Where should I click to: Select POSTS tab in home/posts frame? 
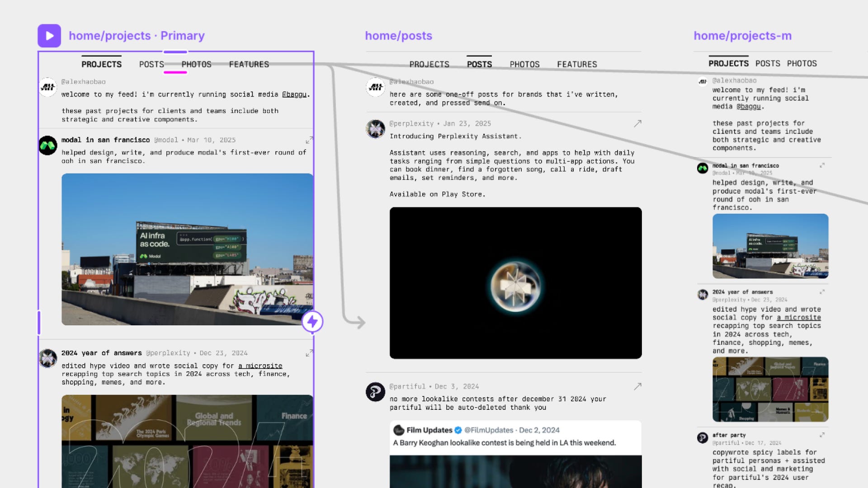tap(479, 64)
